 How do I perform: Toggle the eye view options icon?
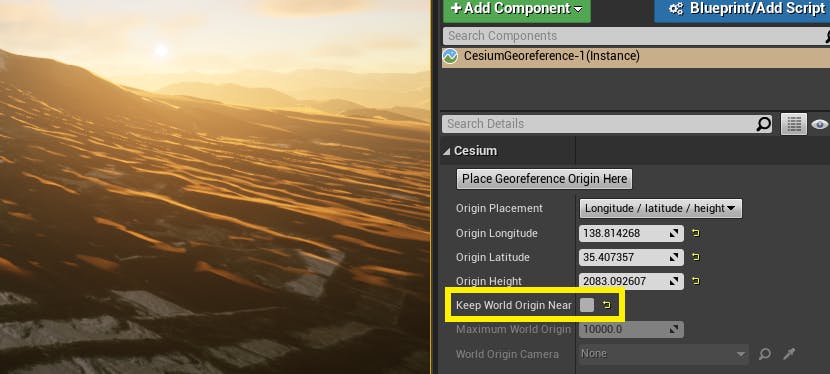819,124
